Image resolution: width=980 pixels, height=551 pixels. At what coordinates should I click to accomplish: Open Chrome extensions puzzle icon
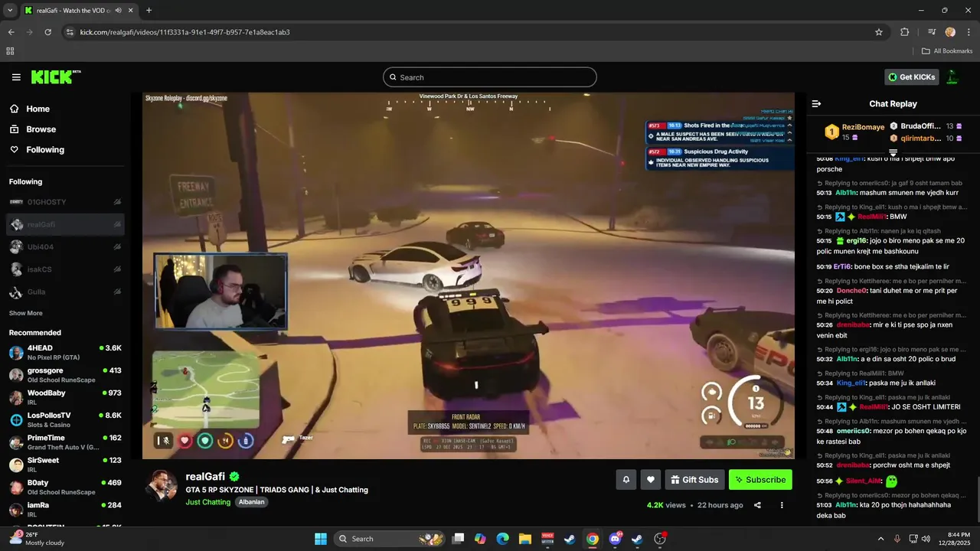[904, 32]
